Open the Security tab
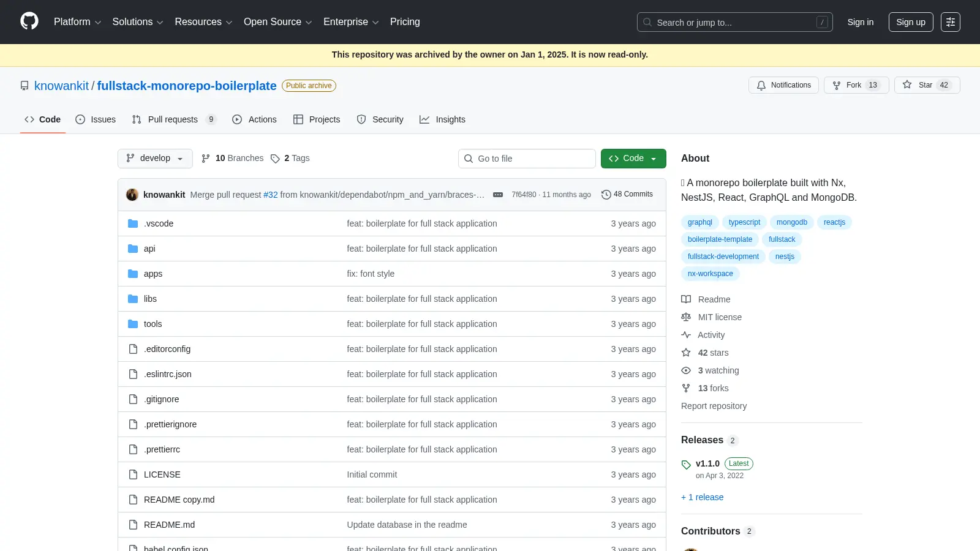The width and height of the screenshot is (980, 551). tap(380, 119)
